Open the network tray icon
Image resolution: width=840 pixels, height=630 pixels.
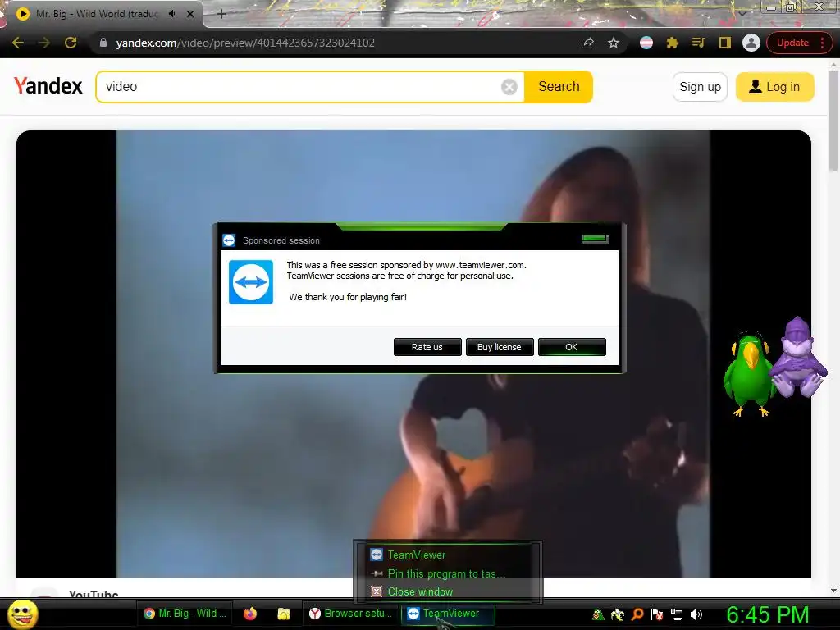[677, 614]
